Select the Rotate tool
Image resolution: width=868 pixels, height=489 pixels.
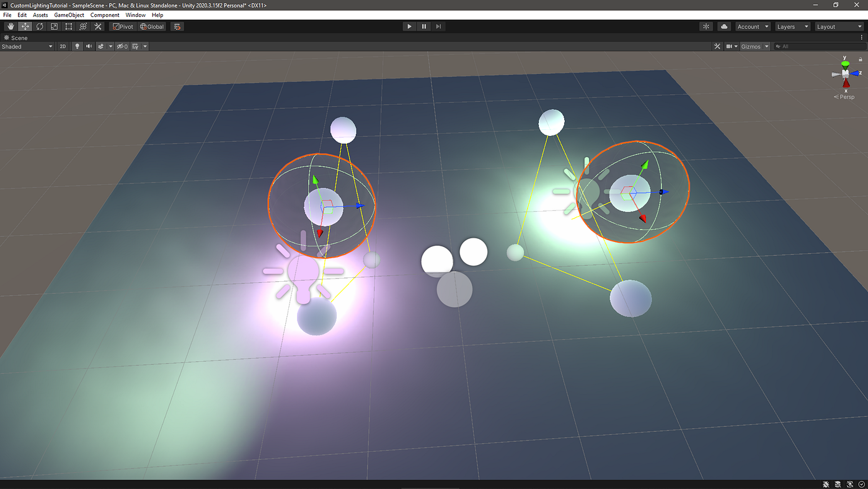40,26
